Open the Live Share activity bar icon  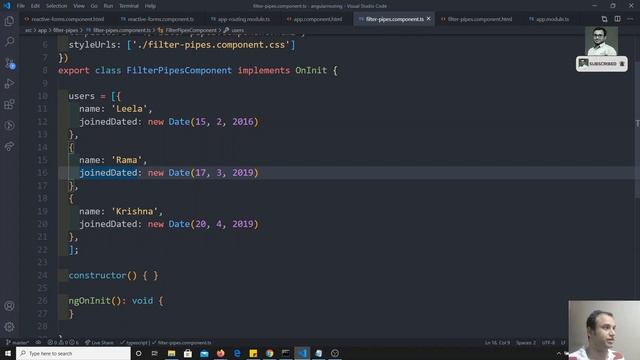click(x=9, y=146)
